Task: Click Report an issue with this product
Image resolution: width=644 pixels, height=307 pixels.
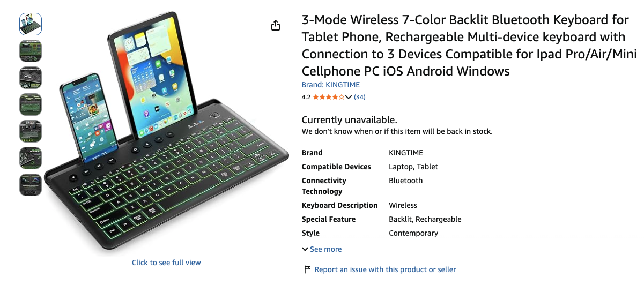Action: click(x=385, y=269)
